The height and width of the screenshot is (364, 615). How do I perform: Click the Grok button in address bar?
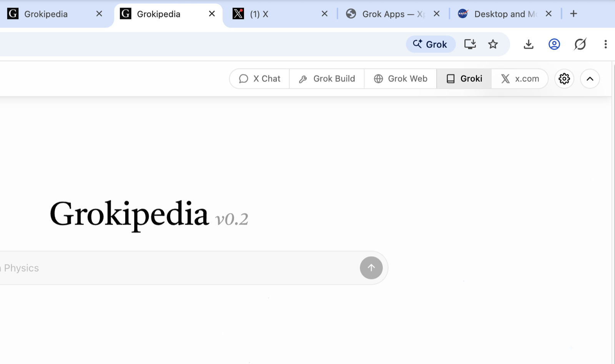click(430, 44)
